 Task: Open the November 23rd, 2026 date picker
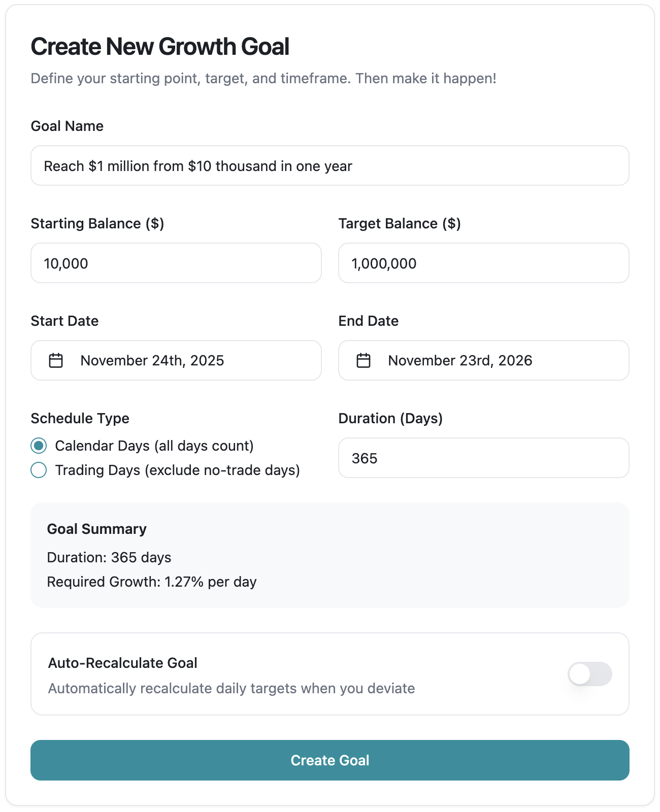(483, 361)
